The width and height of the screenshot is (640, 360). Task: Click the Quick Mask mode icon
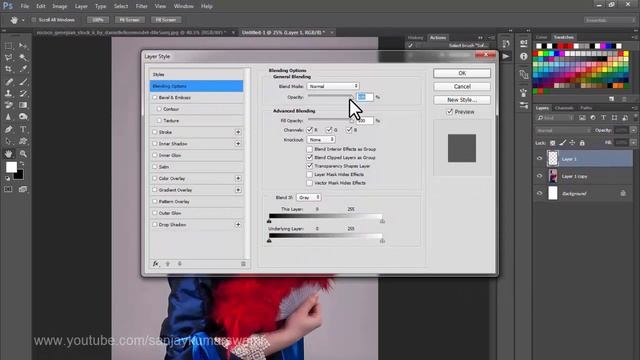8,189
